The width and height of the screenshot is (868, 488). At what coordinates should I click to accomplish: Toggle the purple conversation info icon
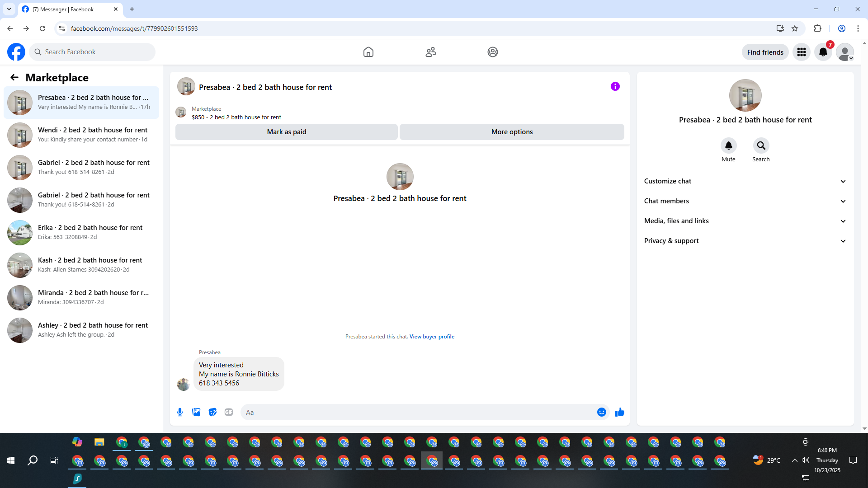pyautogui.click(x=615, y=86)
